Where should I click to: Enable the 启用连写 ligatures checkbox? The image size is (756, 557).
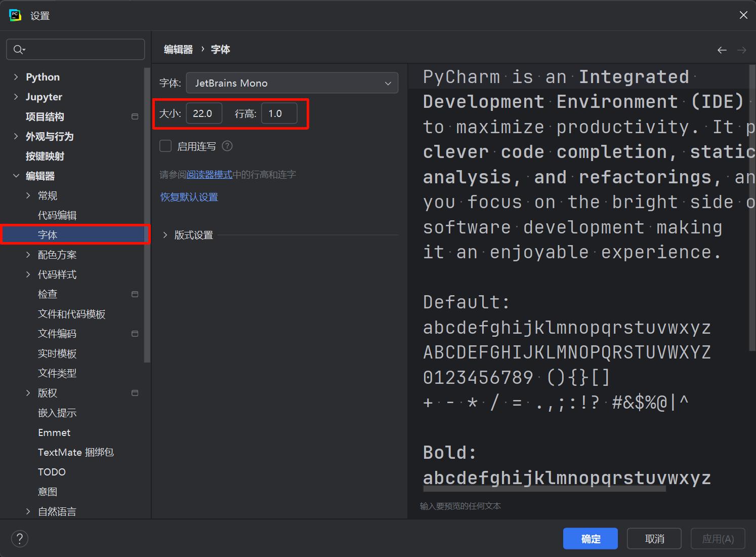click(x=165, y=146)
